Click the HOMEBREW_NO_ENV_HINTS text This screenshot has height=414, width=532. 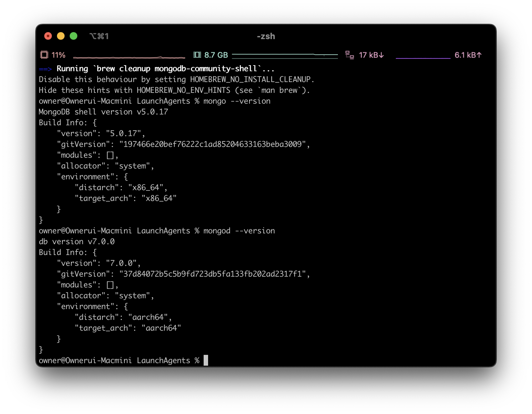pyautogui.click(x=183, y=90)
